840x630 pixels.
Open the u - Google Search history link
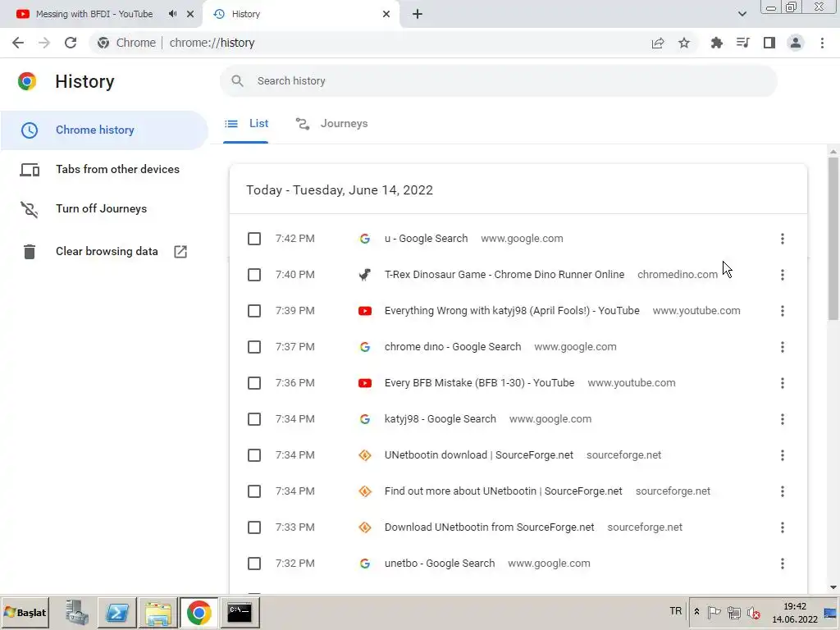point(426,239)
